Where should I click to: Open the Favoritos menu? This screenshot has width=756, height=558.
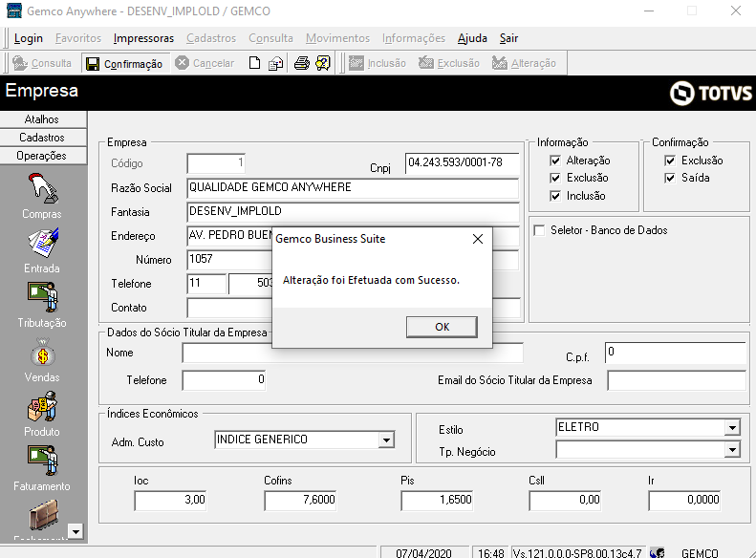click(x=78, y=38)
